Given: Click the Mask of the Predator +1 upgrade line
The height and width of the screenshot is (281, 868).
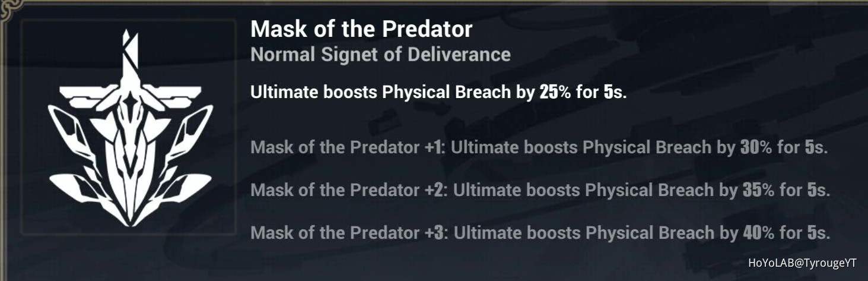Looking at the screenshot, I should (x=539, y=147).
